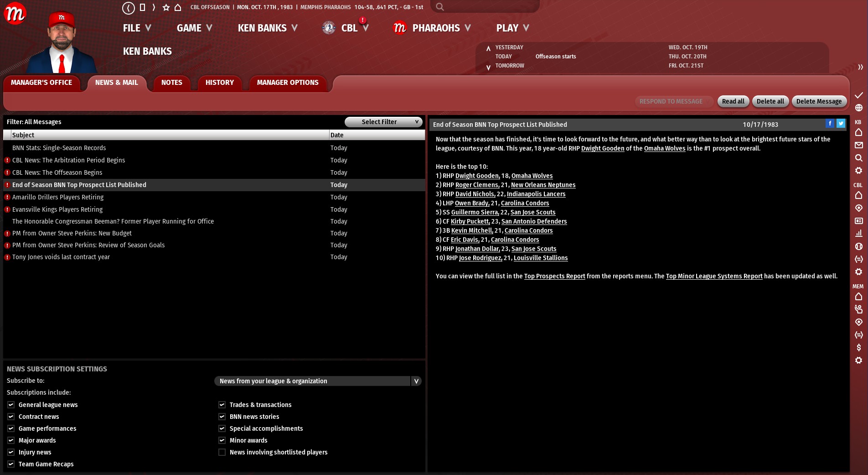Enable News involving shortlisted players checkbox

click(222, 452)
